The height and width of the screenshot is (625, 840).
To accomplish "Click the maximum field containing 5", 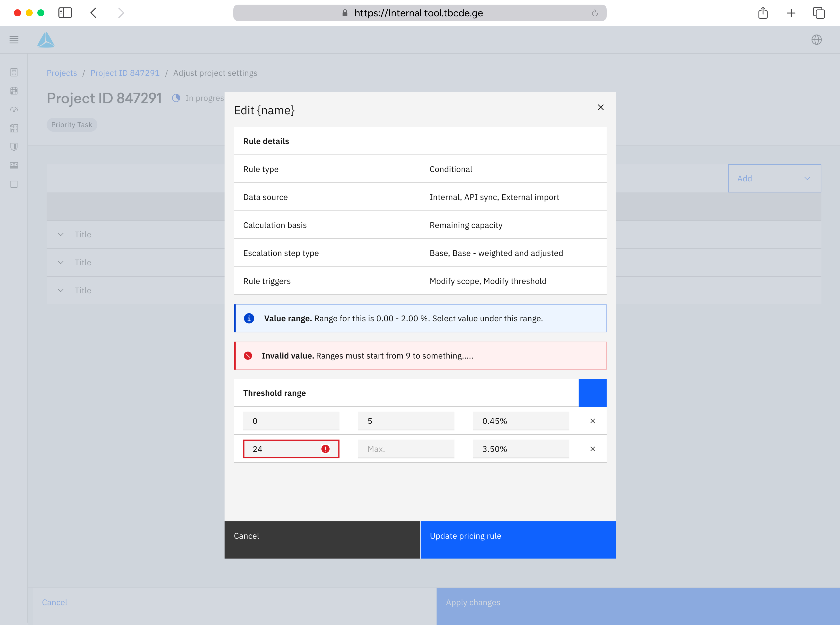I will tap(406, 421).
